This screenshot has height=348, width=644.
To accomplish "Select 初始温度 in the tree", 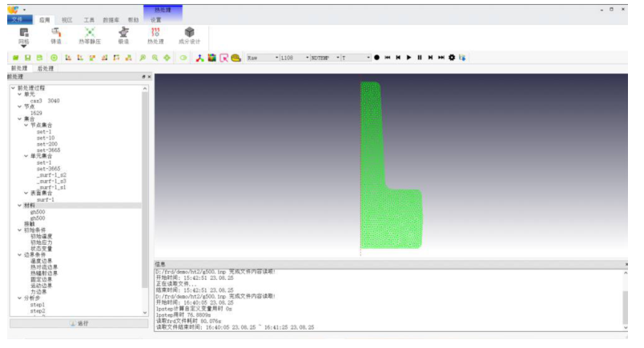I will [x=42, y=236].
